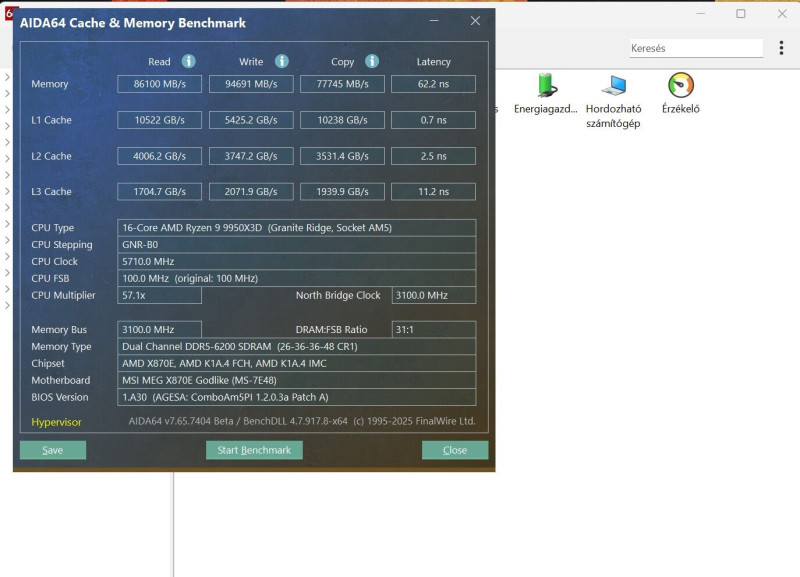Select L1 Cache read 10522 GB/s

pos(160,120)
